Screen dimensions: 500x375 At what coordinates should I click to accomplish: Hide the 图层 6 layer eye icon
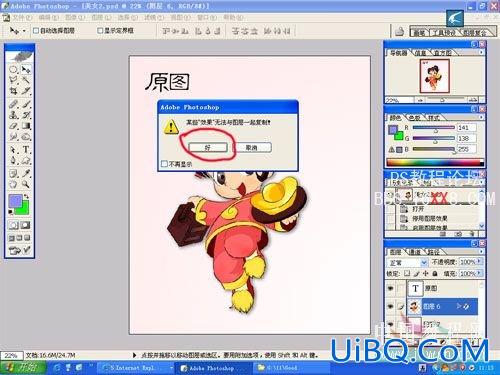tap(390, 306)
